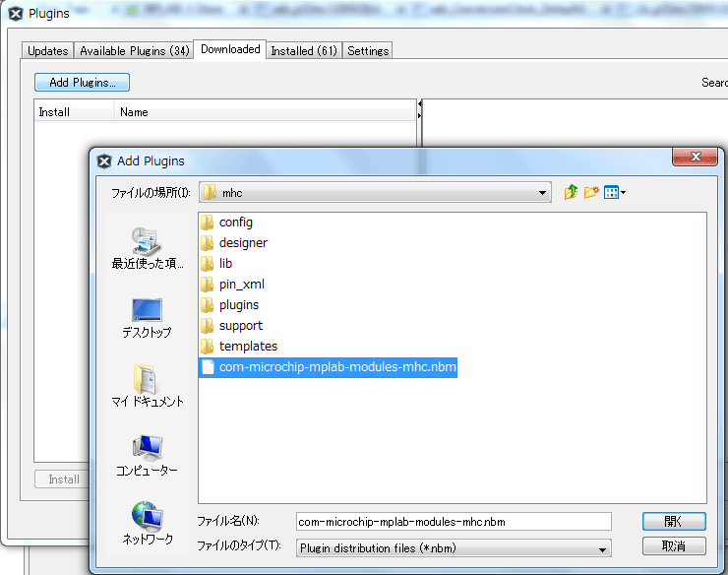Click the Add Plugins... button
728x575 pixels.
click(82, 83)
